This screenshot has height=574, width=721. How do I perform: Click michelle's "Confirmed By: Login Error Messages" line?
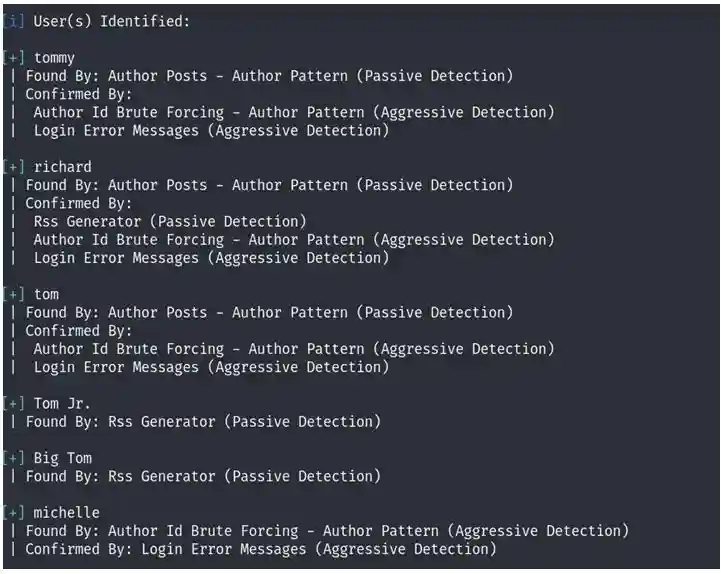coord(261,550)
